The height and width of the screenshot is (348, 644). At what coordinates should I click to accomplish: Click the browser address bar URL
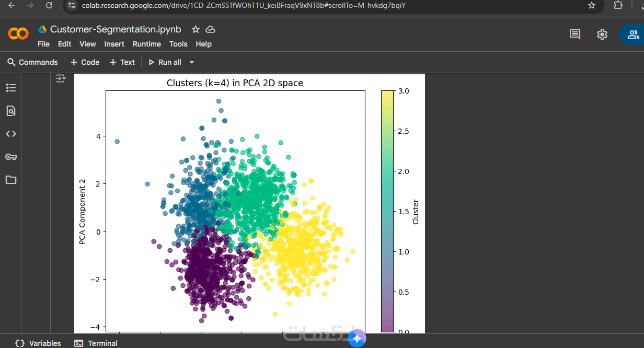(244, 5)
